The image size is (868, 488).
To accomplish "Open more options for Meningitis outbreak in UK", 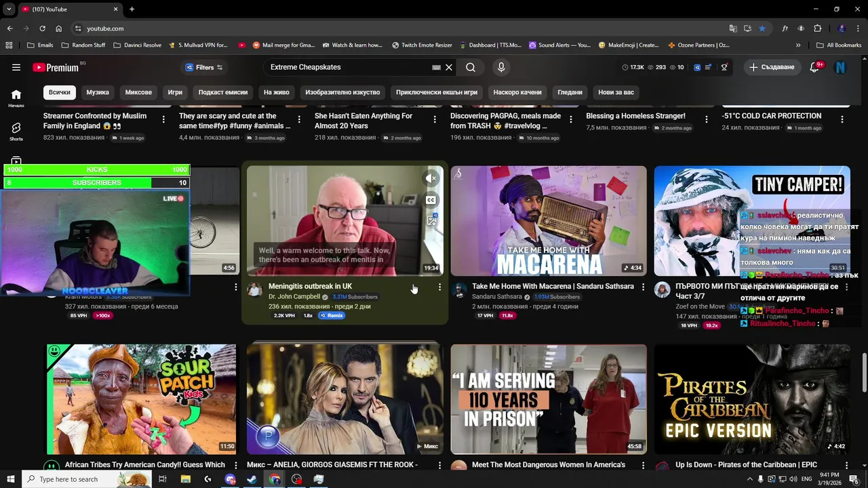I will pyautogui.click(x=439, y=287).
